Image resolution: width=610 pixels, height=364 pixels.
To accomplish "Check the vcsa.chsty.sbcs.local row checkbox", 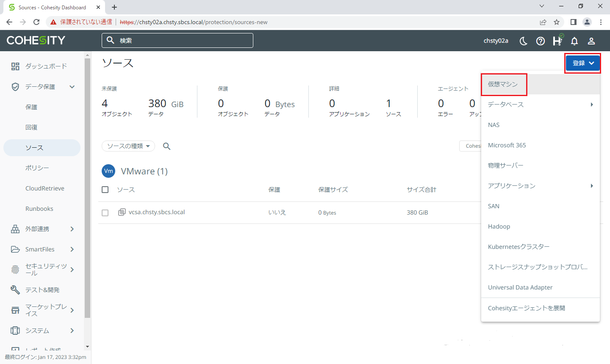I will 105,213.
